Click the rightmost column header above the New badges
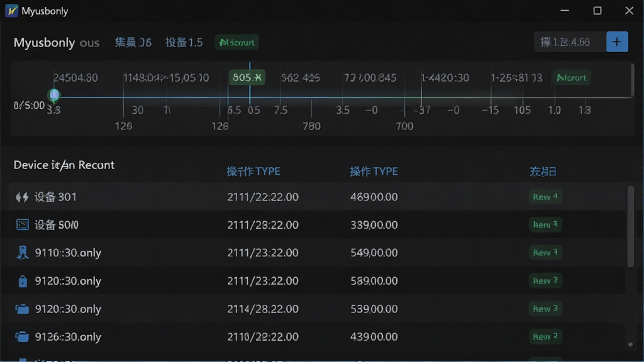 (x=543, y=172)
